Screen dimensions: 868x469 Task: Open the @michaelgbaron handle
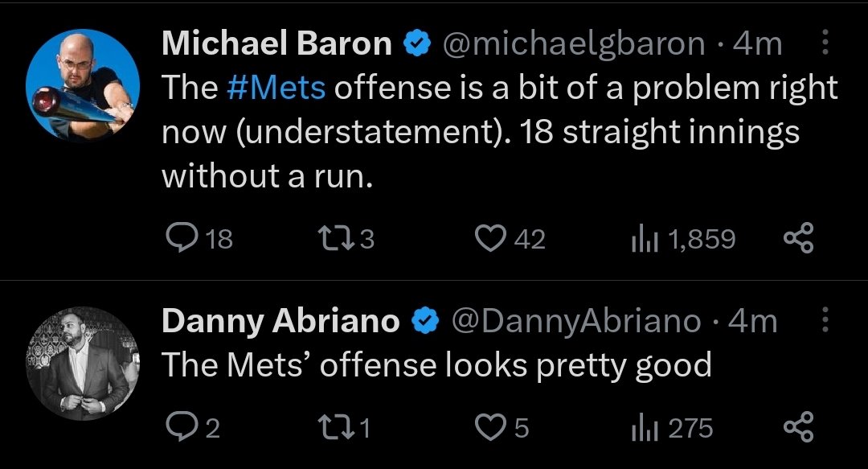click(x=574, y=43)
